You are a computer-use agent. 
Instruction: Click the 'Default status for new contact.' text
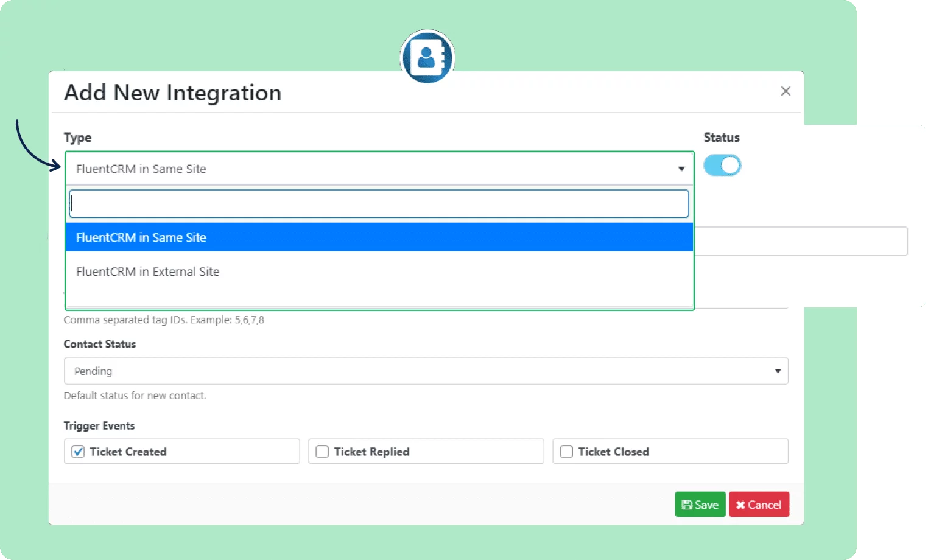pos(135,396)
